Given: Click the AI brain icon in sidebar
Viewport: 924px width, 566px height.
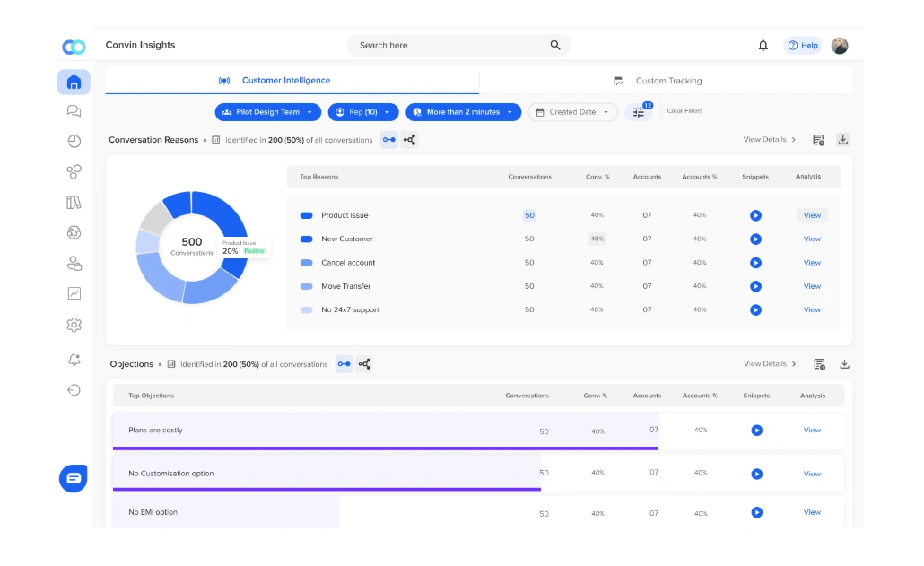Looking at the screenshot, I should tap(74, 231).
